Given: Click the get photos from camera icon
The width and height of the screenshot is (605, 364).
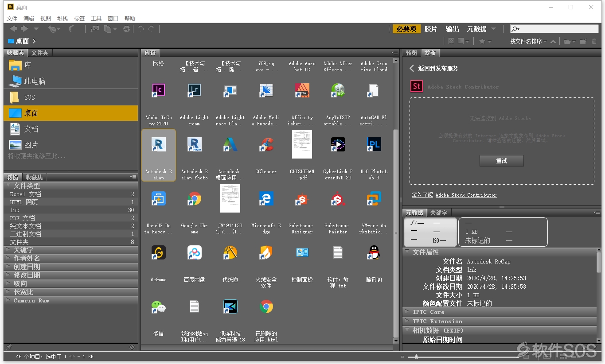Looking at the screenshot, I should [94, 29].
